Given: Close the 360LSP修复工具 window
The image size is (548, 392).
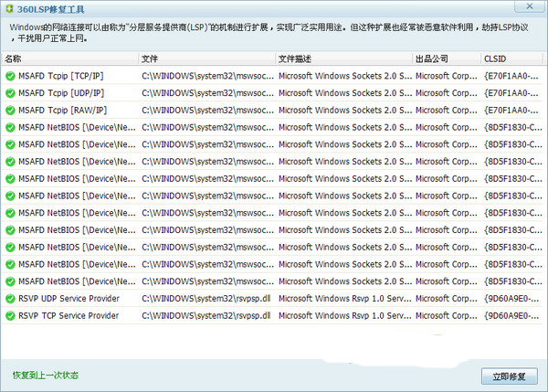Looking at the screenshot, I should pos(530,6).
